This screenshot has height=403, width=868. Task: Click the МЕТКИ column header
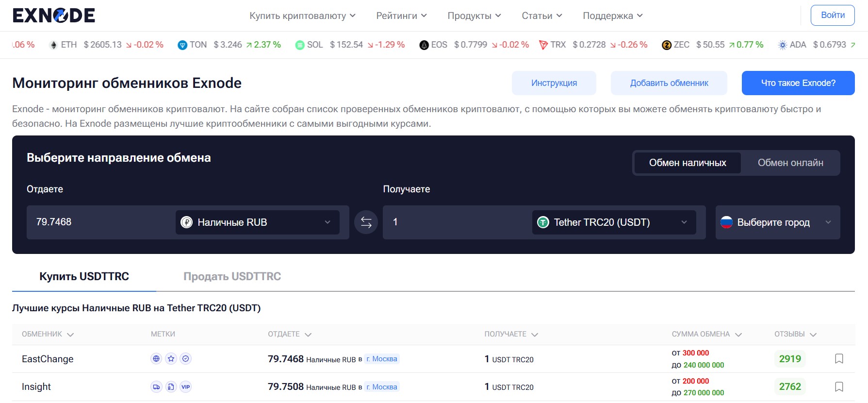click(x=163, y=334)
